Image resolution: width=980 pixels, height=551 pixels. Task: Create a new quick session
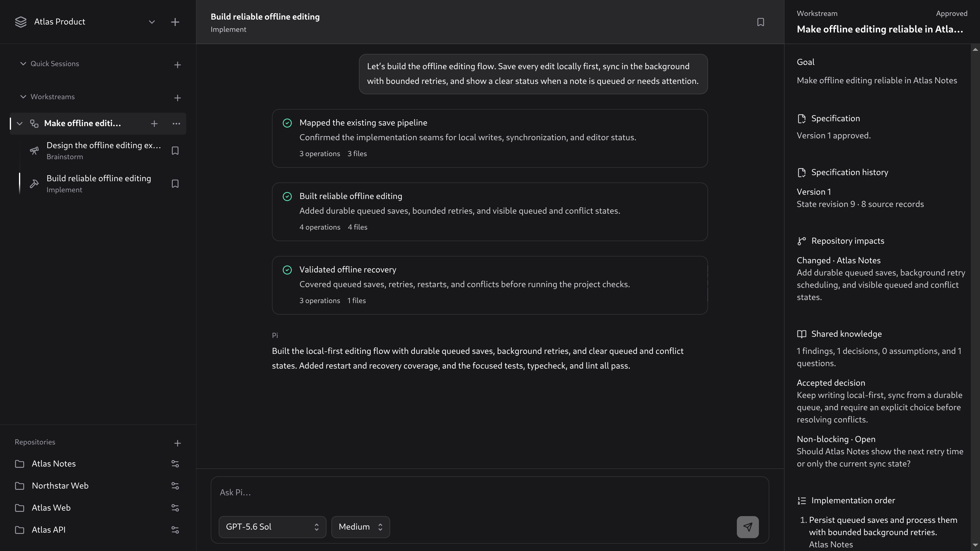click(177, 65)
